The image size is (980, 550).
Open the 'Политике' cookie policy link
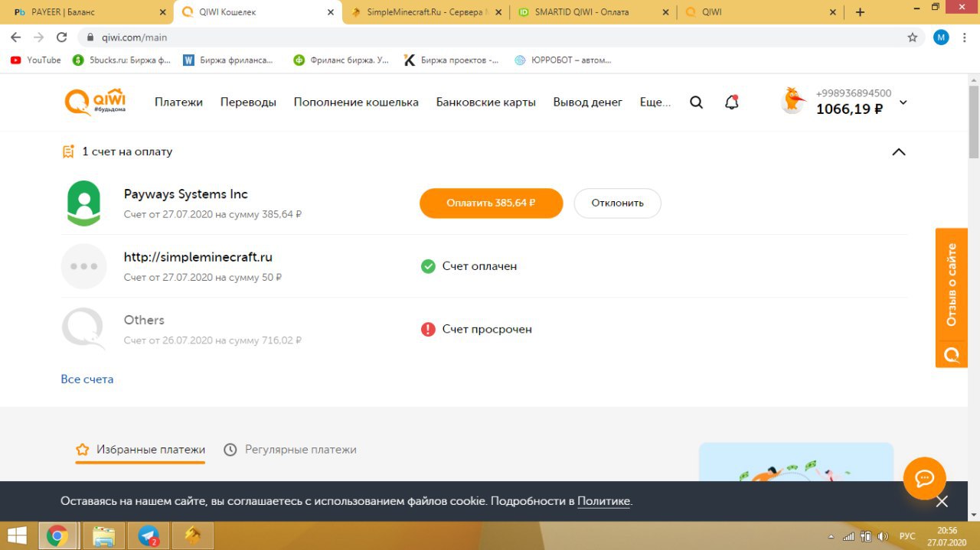point(603,502)
